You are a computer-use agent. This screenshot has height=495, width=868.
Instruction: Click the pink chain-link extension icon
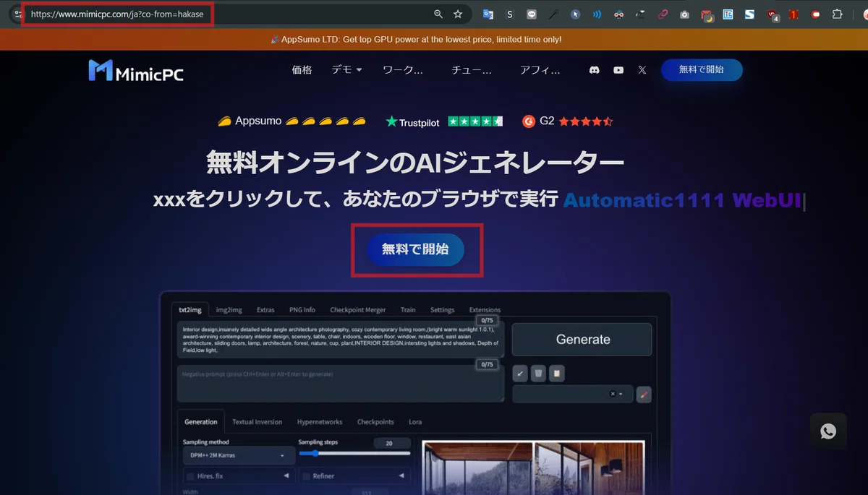tap(663, 14)
